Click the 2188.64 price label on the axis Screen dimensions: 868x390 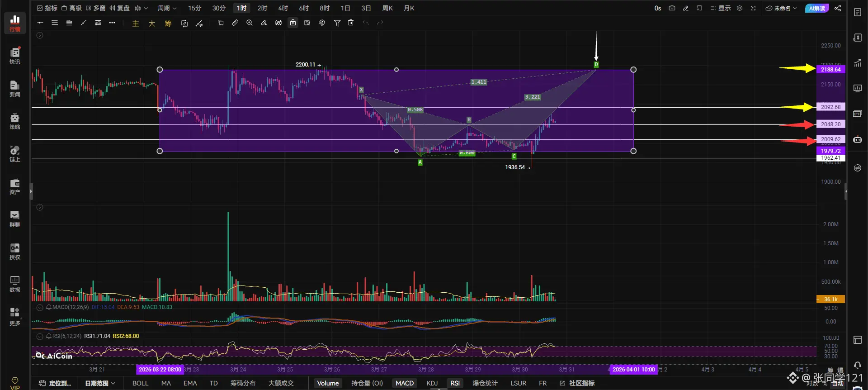[831, 69]
